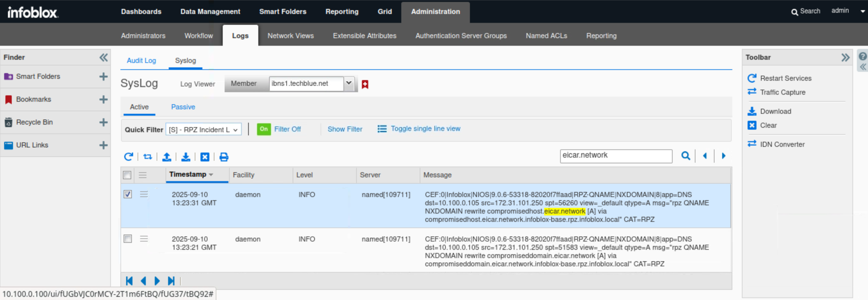Click the bookmark icon next to Member dropdown
This screenshot has width=868, height=300.
pos(365,84)
